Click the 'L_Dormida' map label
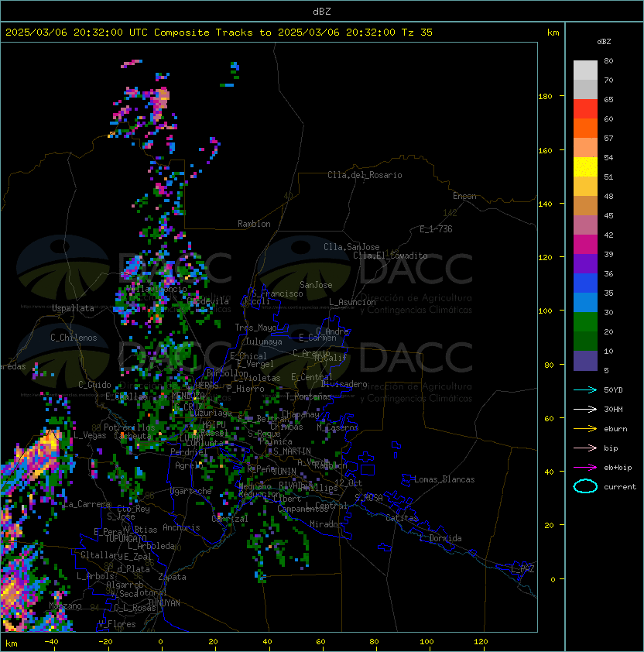644x652 pixels. pyautogui.click(x=440, y=538)
